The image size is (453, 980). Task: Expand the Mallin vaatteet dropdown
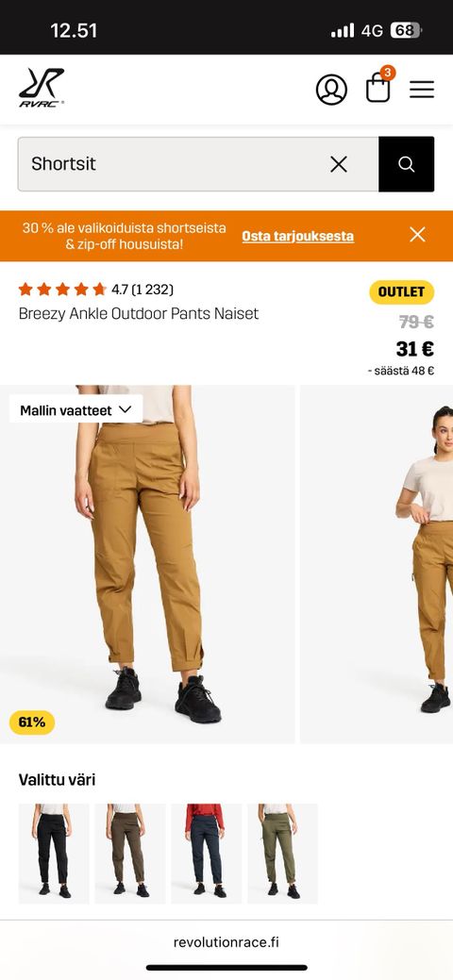(x=75, y=410)
